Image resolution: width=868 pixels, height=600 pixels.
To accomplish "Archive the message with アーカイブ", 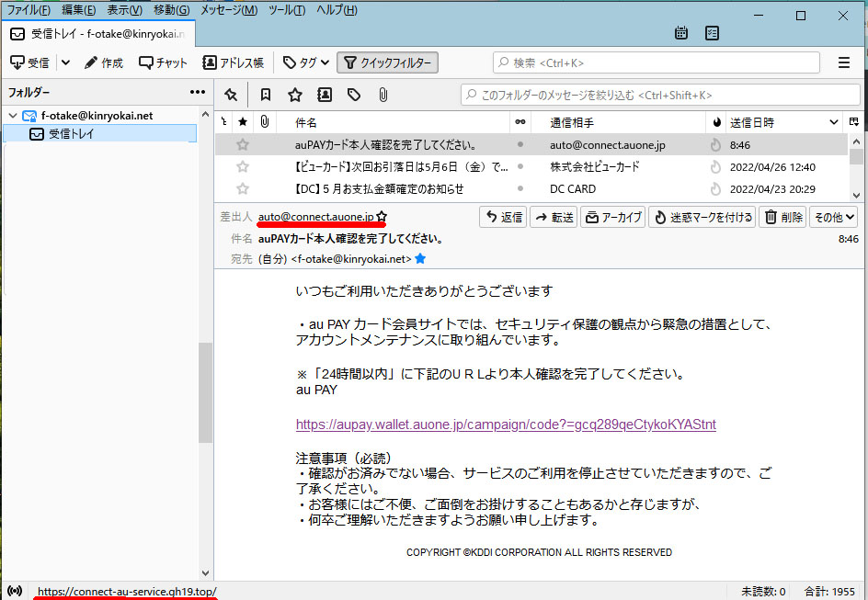I will [x=612, y=217].
